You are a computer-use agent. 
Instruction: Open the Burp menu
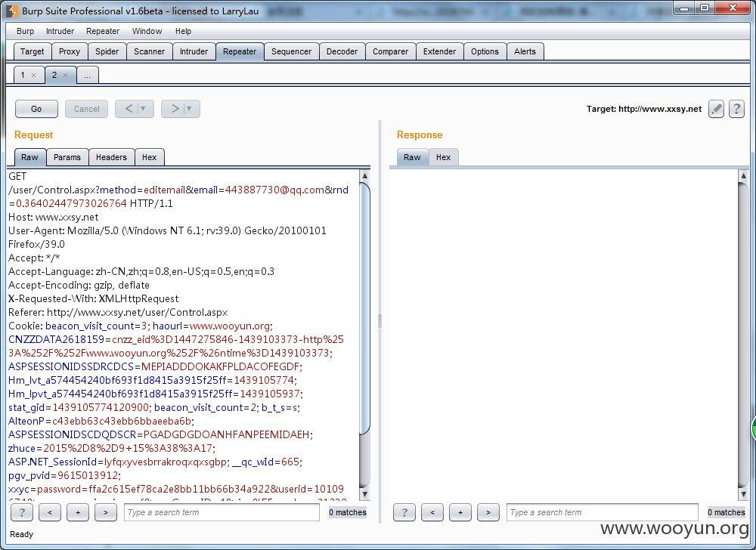tap(25, 31)
